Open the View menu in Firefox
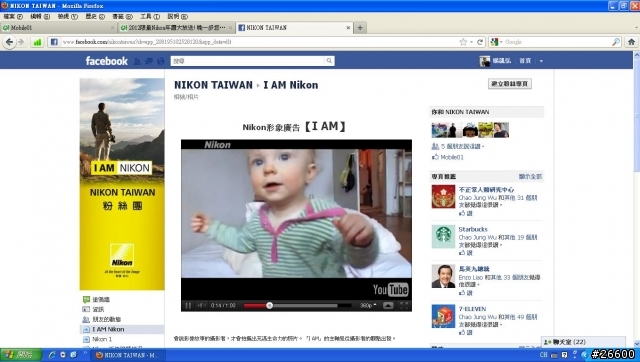Screen dimensions: 640x362 coord(67,17)
